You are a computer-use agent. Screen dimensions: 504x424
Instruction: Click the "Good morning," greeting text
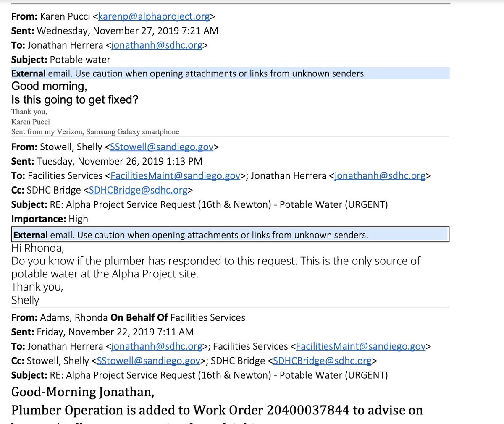[x=49, y=86]
